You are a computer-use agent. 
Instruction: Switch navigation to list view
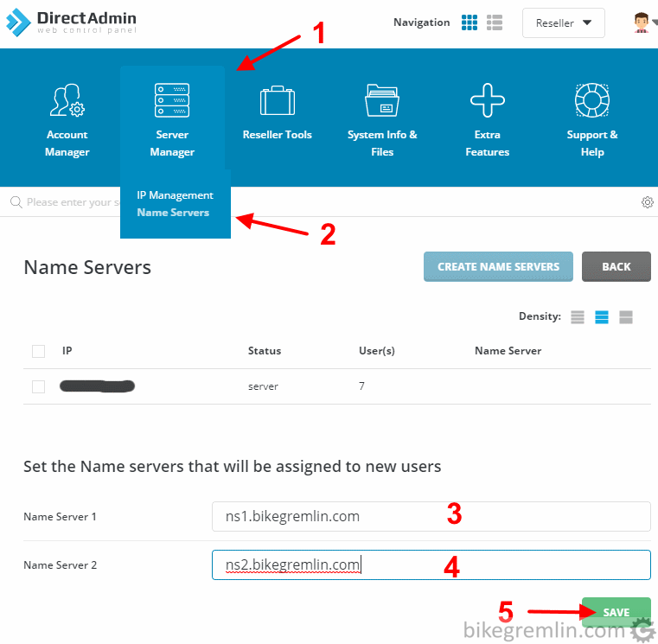point(495,22)
